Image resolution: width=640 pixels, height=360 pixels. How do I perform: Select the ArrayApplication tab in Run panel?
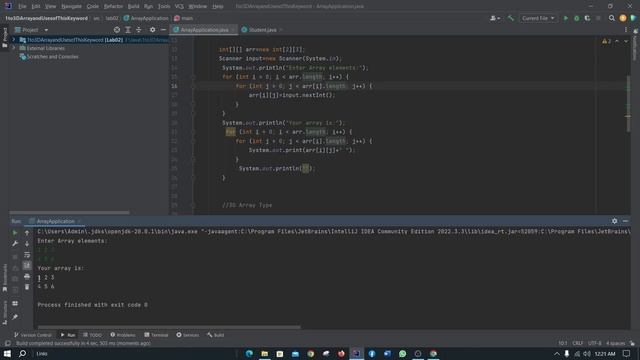tap(56, 221)
